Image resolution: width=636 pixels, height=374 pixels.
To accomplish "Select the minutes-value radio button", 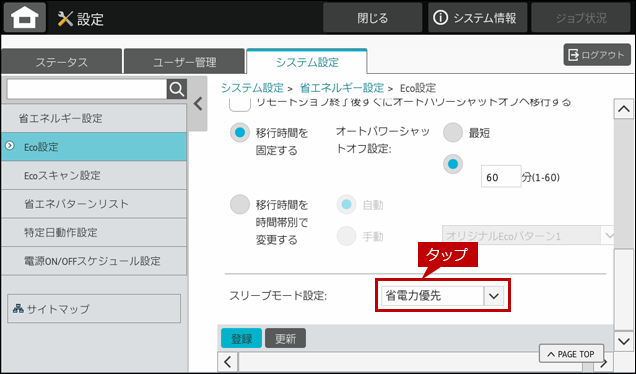I will [x=453, y=164].
